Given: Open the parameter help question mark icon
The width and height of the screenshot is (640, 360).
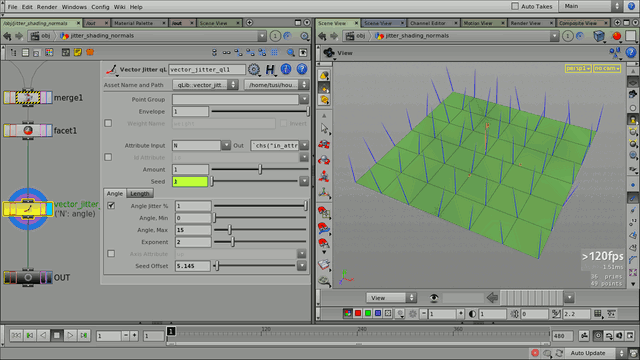Looking at the screenshot, I should [x=302, y=69].
